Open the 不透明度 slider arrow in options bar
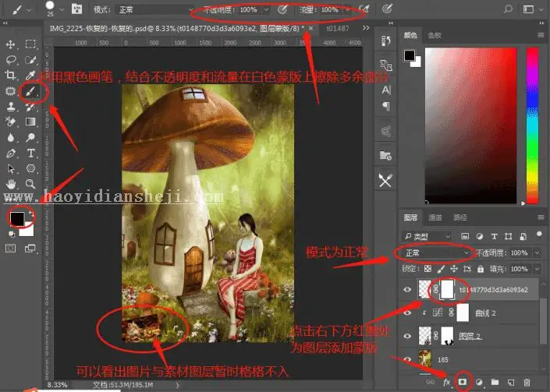Screen dimensions: 550x392 click(x=266, y=10)
